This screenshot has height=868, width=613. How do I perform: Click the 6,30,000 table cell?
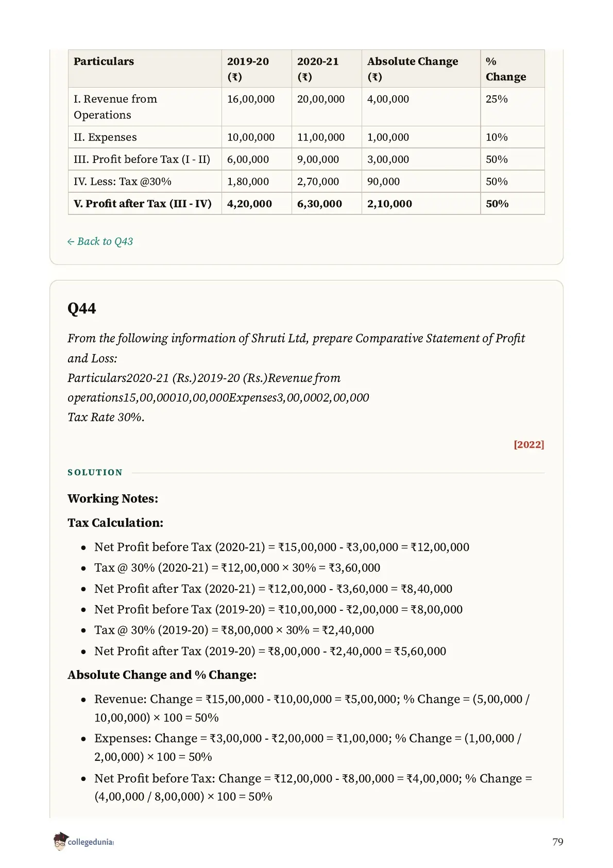319,204
